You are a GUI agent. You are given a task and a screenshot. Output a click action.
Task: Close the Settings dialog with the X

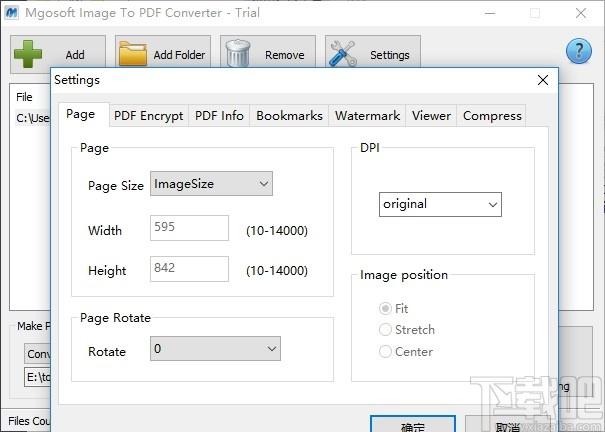coord(543,80)
